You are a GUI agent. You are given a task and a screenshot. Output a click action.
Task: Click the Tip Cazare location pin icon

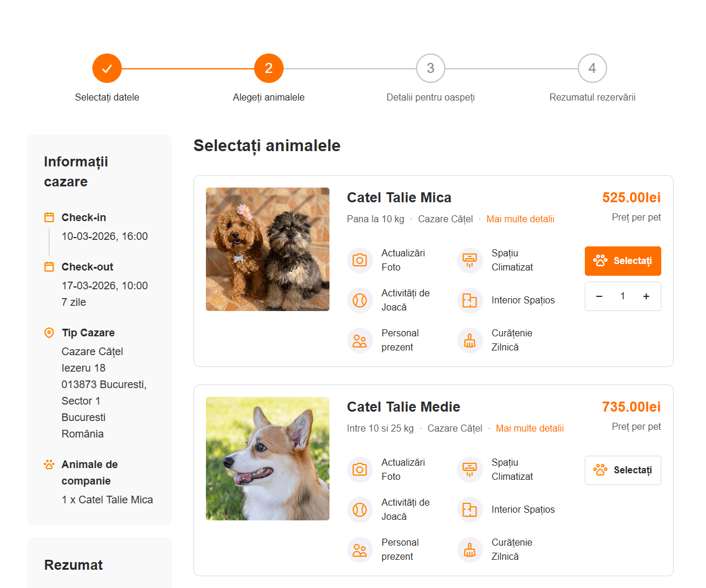49,333
